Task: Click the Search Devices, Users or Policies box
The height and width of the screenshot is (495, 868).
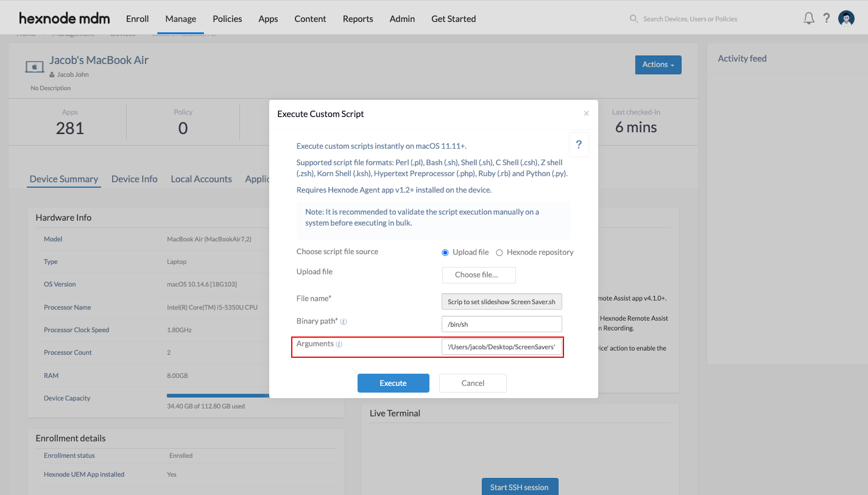Action: point(690,19)
